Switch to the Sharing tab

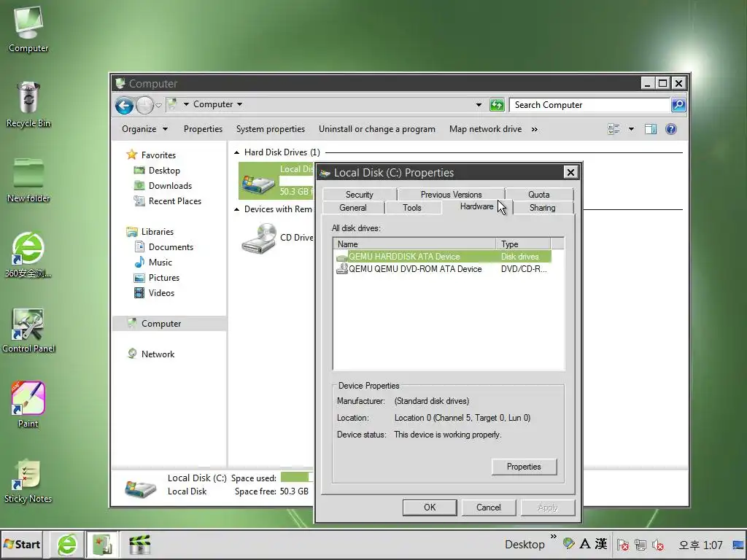pos(543,208)
